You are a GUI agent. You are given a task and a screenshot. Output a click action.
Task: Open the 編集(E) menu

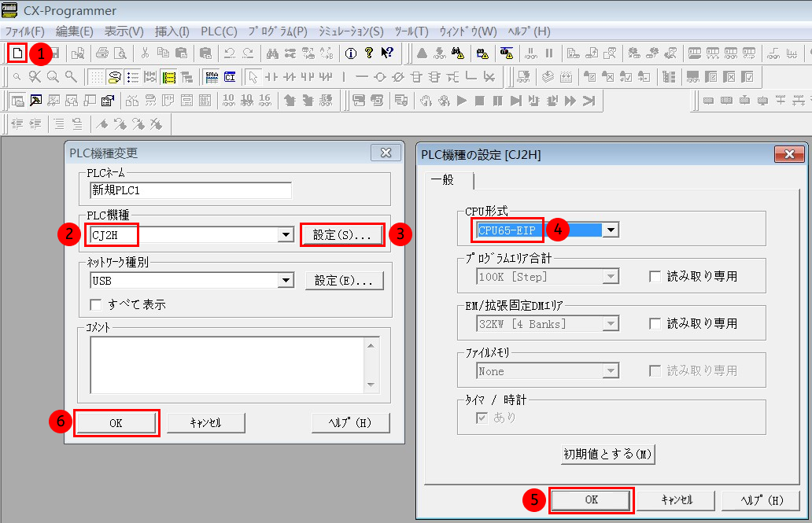click(75, 31)
